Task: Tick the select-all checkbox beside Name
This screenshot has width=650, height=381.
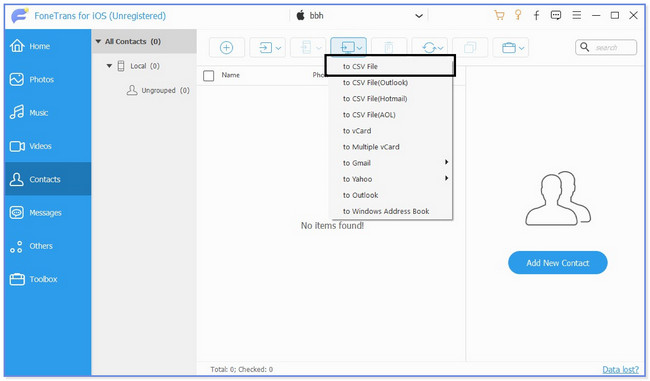Action: coord(209,75)
